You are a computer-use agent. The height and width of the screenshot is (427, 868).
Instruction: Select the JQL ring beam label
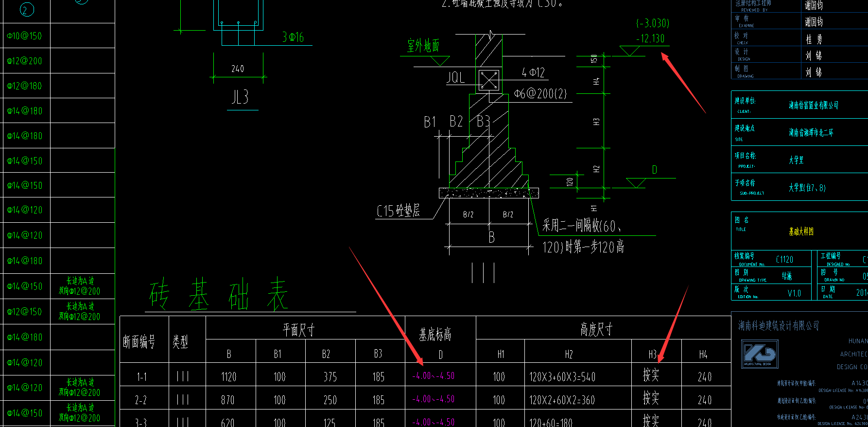(x=455, y=77)
